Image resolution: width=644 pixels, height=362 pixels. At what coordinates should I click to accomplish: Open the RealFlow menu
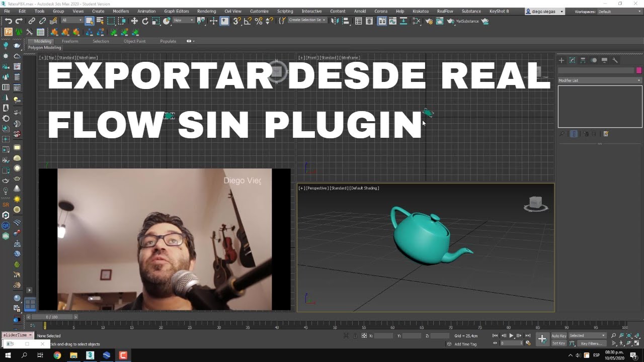(445, 11)
